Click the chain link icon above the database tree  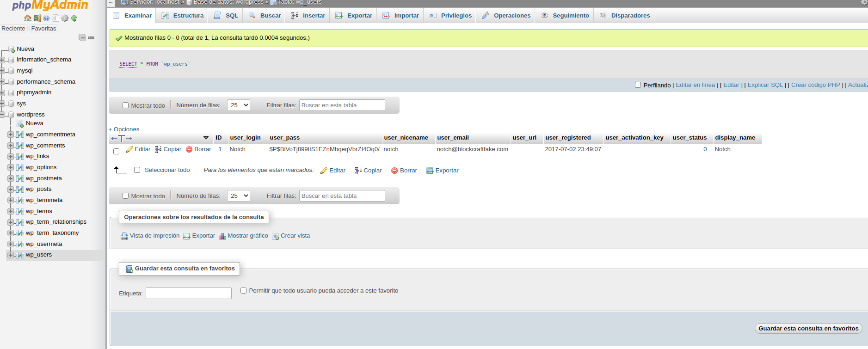[x=91, y=37]
